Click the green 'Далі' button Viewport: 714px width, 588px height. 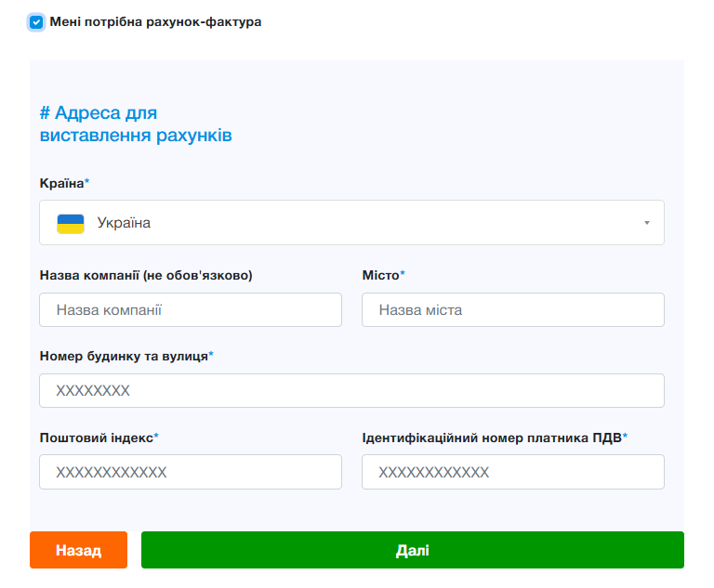[x=412, y=550]
